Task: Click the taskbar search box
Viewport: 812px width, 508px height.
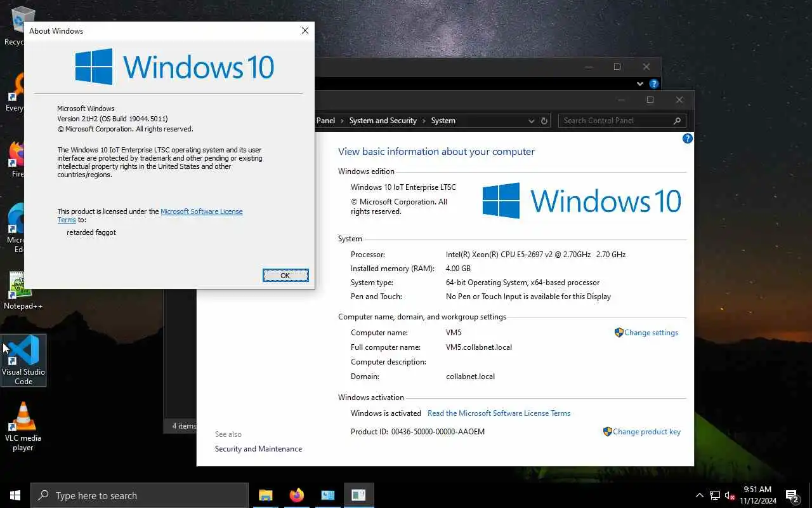Action: point(140,495)
